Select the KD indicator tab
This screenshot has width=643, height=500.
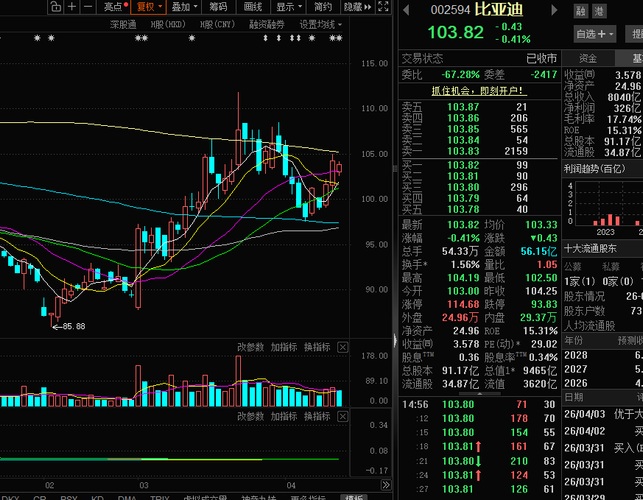(x=97, y=498)
